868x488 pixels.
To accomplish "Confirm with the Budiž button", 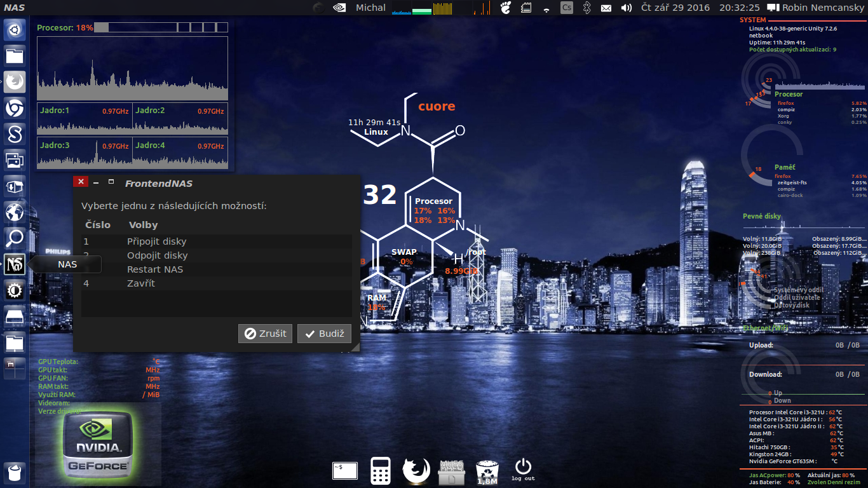I will [x=324, y=334].
